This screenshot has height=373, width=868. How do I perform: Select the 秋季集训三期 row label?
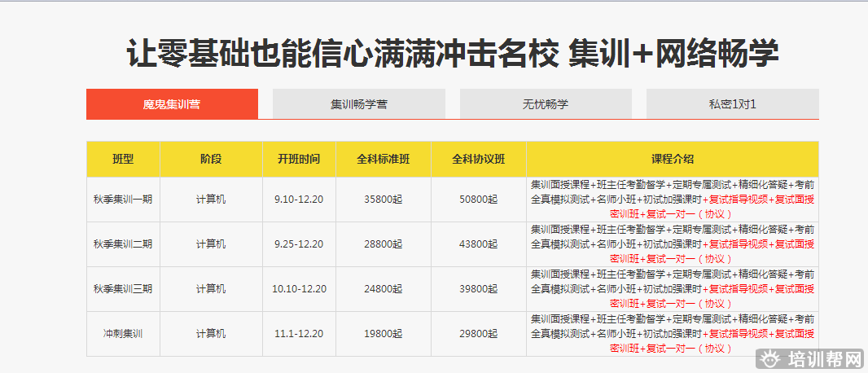point(123,289)
